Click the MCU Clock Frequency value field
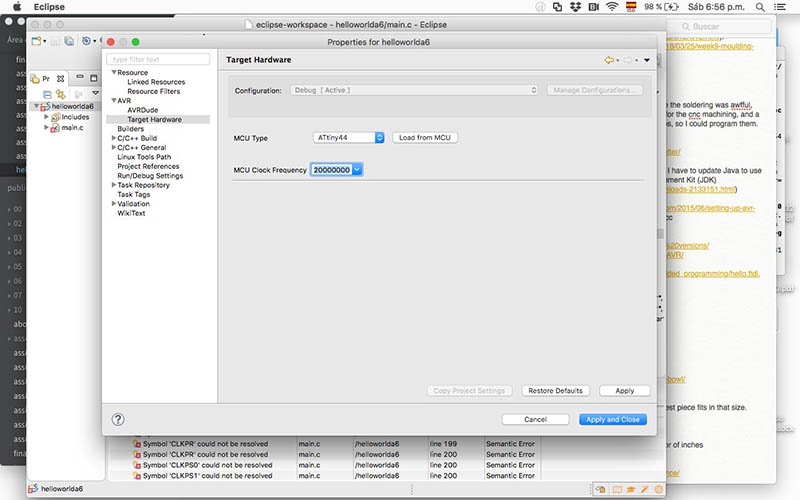 (331, 170)
